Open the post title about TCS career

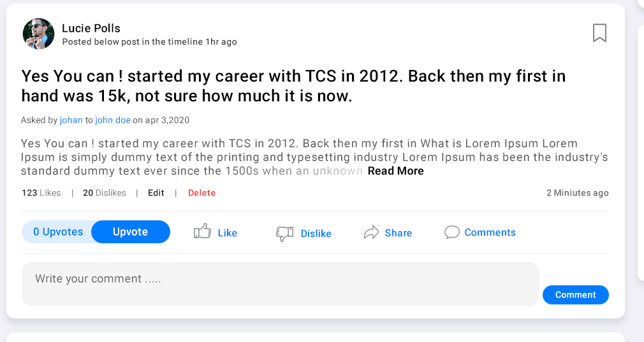293,86
